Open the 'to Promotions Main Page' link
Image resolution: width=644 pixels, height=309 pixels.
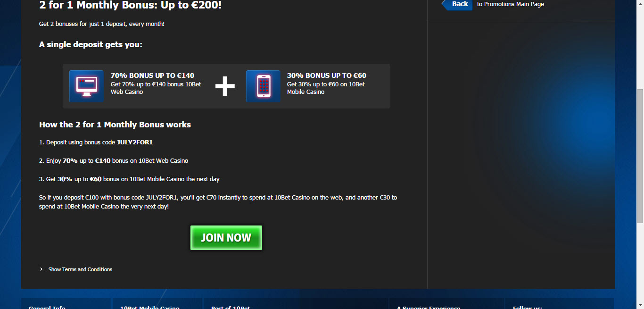coord(511,4)
